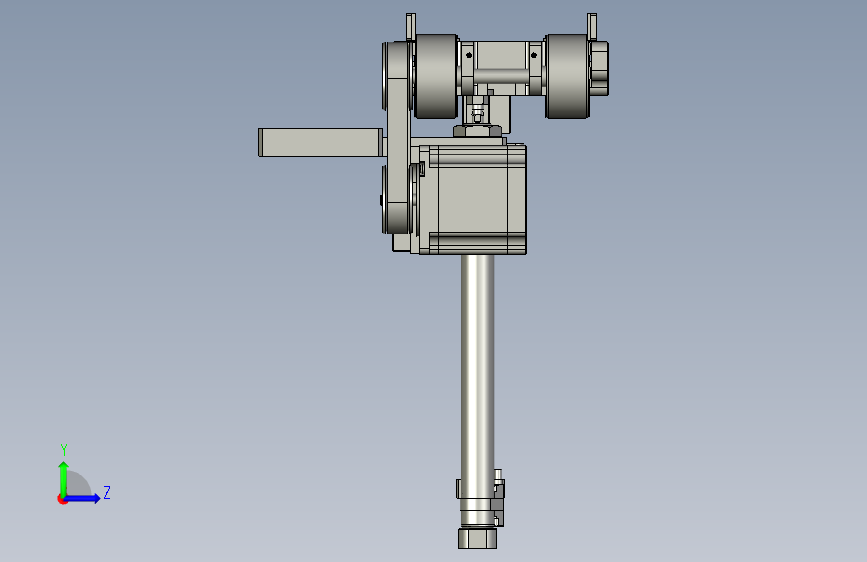This screenshot has width=867, height=562.
Task: Select the clamp collar near shaft bottom
Action: click(480, 497)
